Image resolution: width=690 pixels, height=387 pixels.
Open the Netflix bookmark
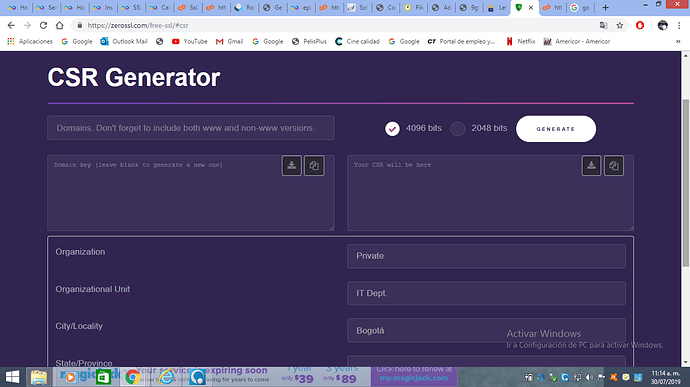point(521,41)
